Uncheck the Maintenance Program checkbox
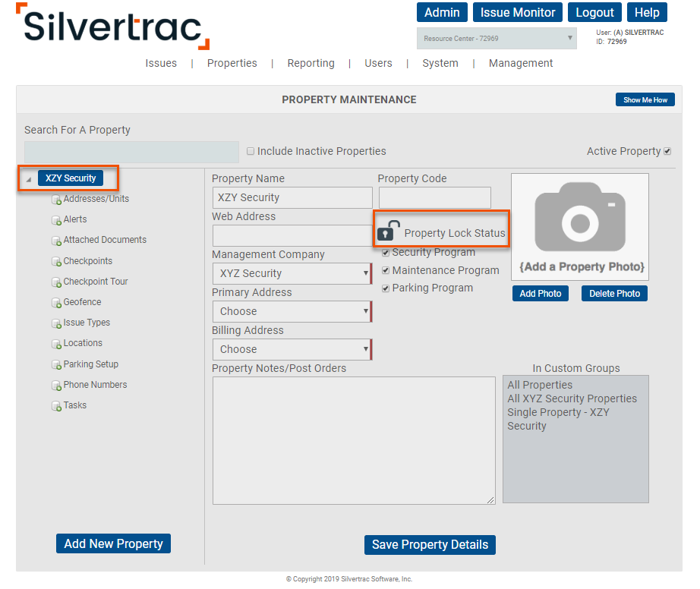The width and height of the screenshot is (700, 589). coord(386,270)
